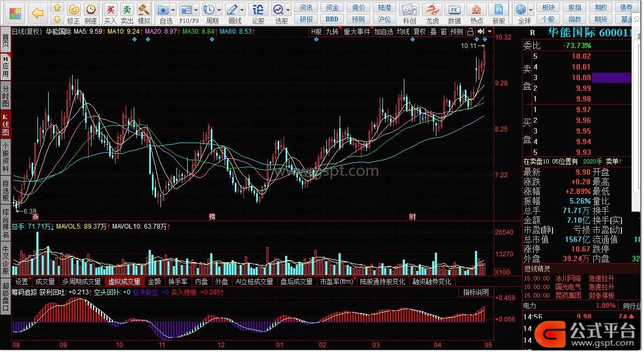The width and height of the screenshot is (644, 352).
Task: Toggle the 重大事件 major events markers
Action: 357,32
